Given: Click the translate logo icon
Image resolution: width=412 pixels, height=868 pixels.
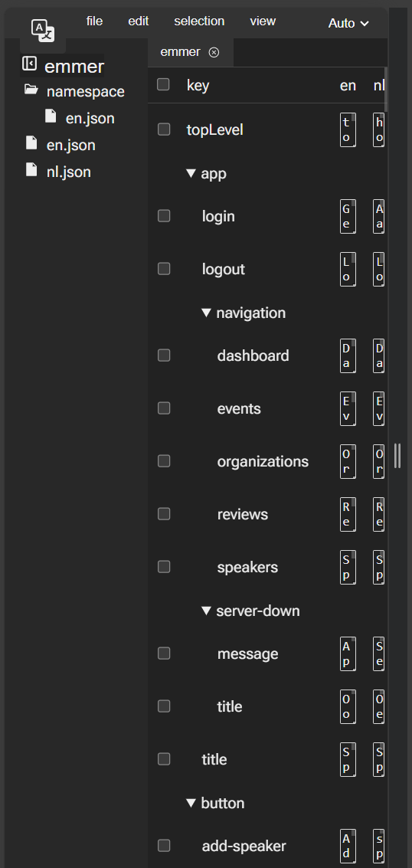Looking at the screenshot, I should click(43, 30).
